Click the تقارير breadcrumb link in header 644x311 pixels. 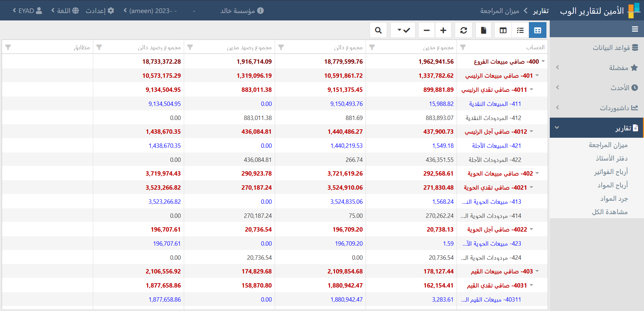click(541, 11)
